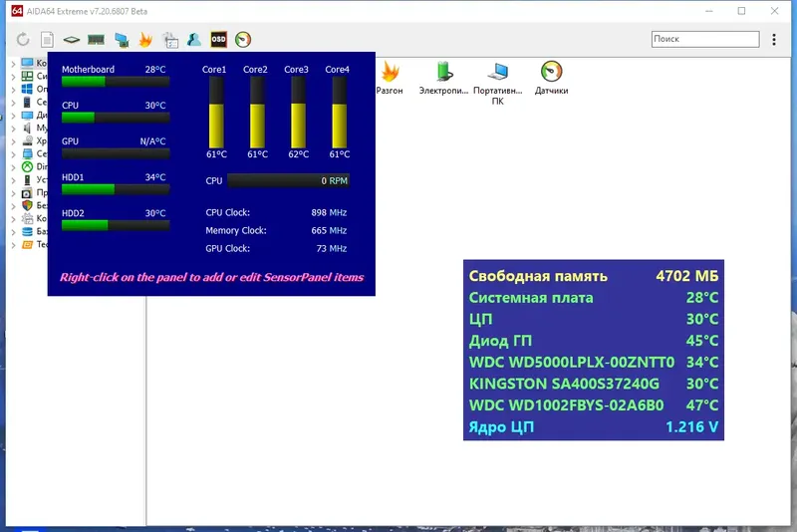The width and height of the screenshot is (797, 532).
Task: Launch the RAM module benchmark toolbar icon
Action: coord(96,39)
